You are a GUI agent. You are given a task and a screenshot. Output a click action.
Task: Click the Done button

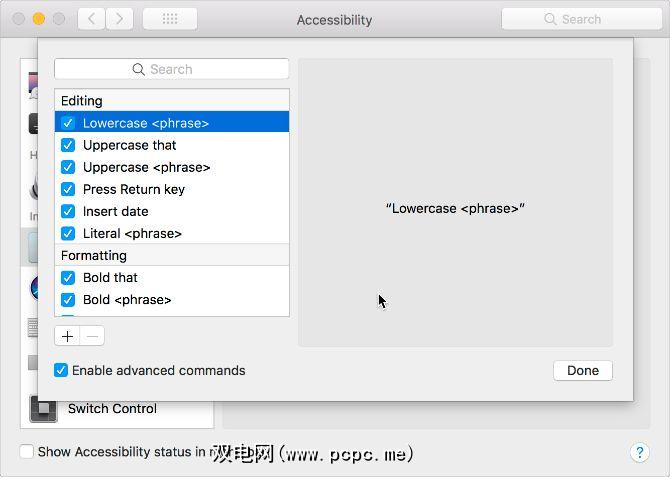(x=582, y=370)
